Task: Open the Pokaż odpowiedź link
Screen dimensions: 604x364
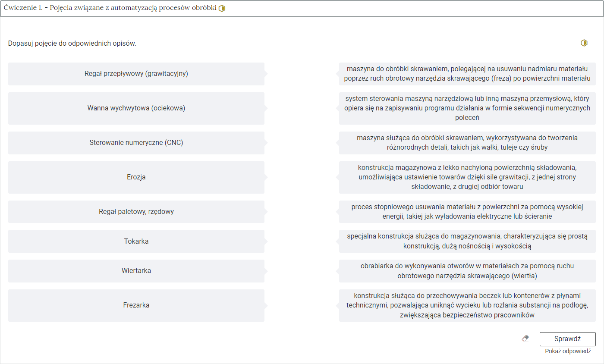Action: [567, 351]
